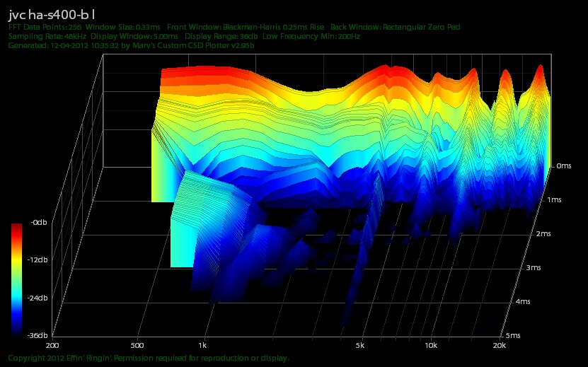Viewport: 588px width, 367px height.
Task: Click the '10k' frequency axis label
Action: (431, 345)
